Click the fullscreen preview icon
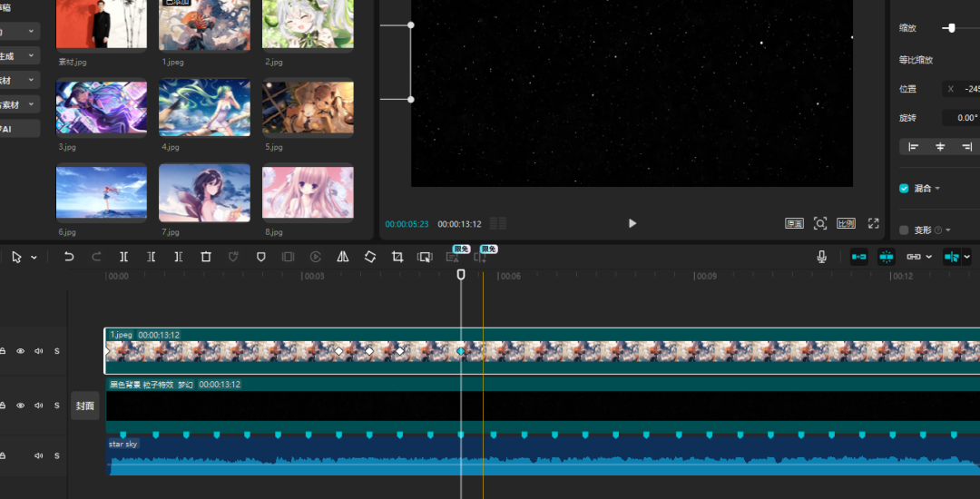This screenshot has height=499, width=980. [x=874, y=223]
